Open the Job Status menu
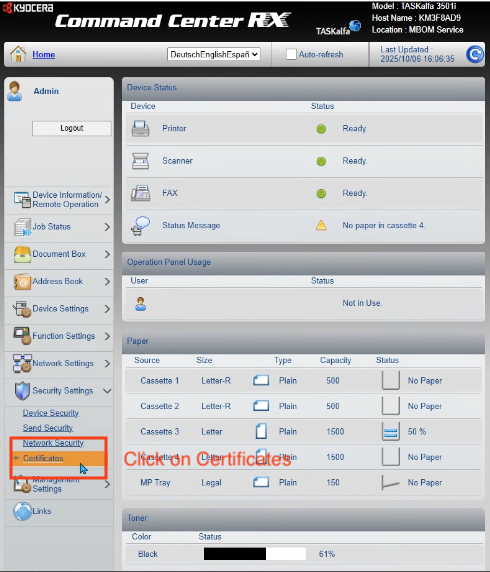The height and width of the screenshot is (572, 490). click(x=51, y=227)
